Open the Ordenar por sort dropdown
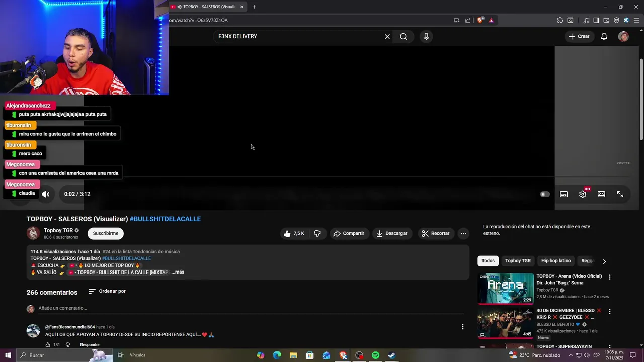 [x=107, y=291]
